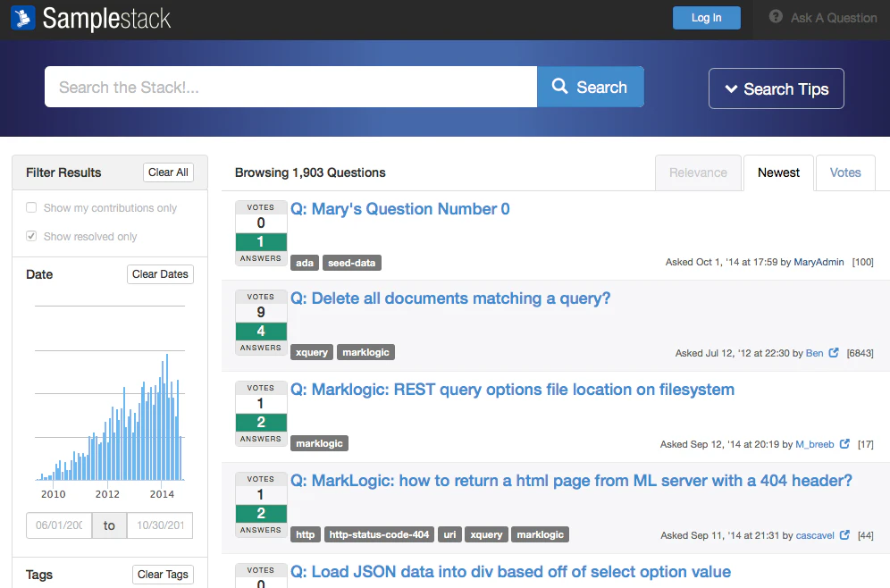Screen dimensions: 890x588
Task: Click the Samplestack title text
Action: 106,19
